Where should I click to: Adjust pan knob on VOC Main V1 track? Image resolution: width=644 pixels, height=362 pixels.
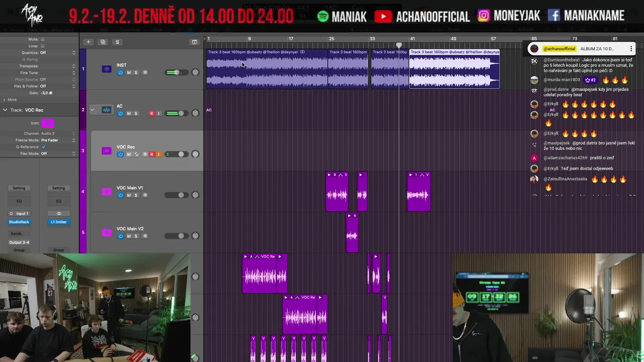(195, 195)
